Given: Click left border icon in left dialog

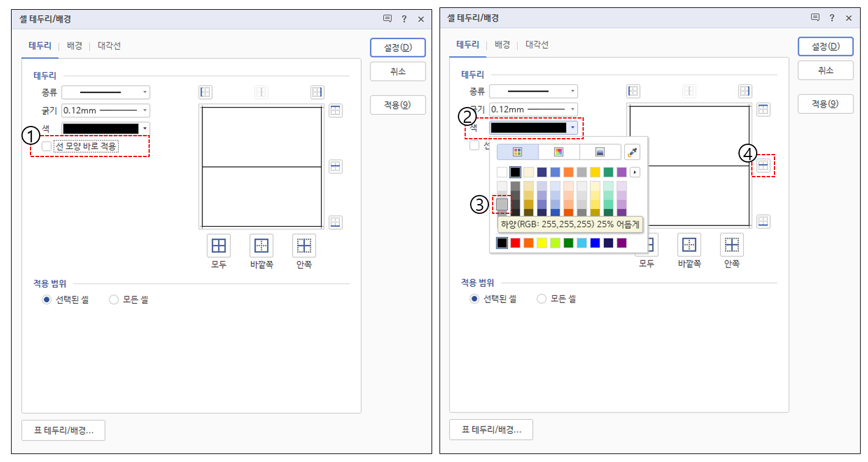Looking at the screenshot, I should pos(205,92).
